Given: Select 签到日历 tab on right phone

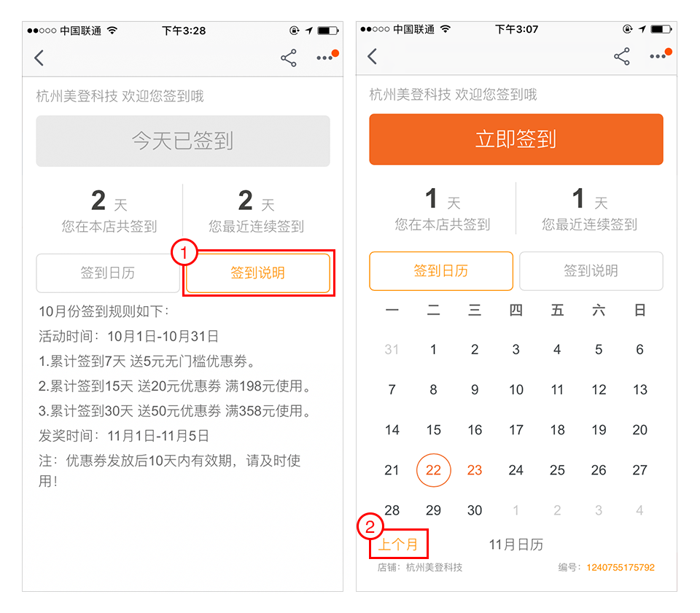Looking at the screenshot, I should click(441, 271).
